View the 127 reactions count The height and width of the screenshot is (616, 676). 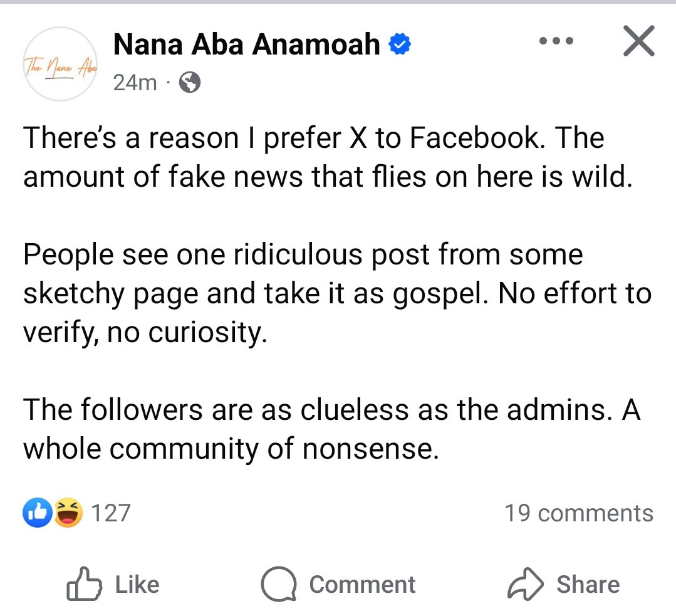point(111,513)
